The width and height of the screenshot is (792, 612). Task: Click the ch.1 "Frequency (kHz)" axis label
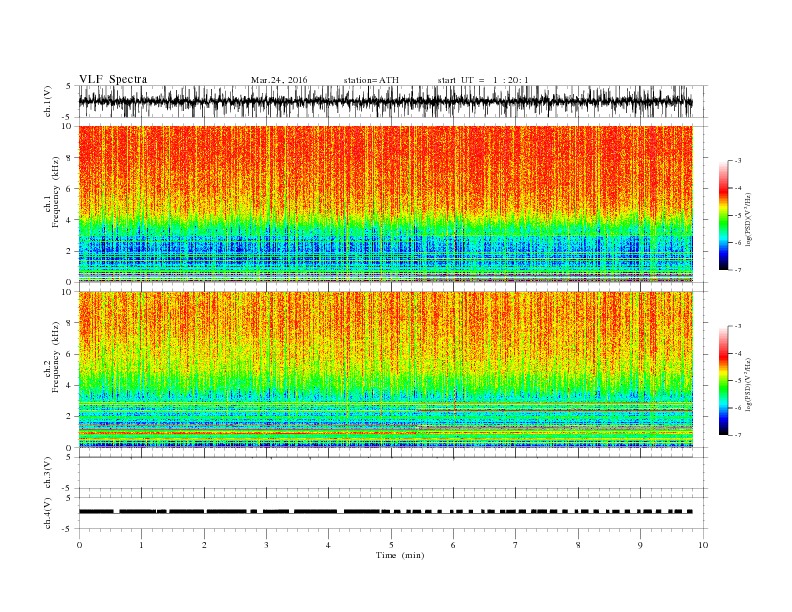coord(55,192)
